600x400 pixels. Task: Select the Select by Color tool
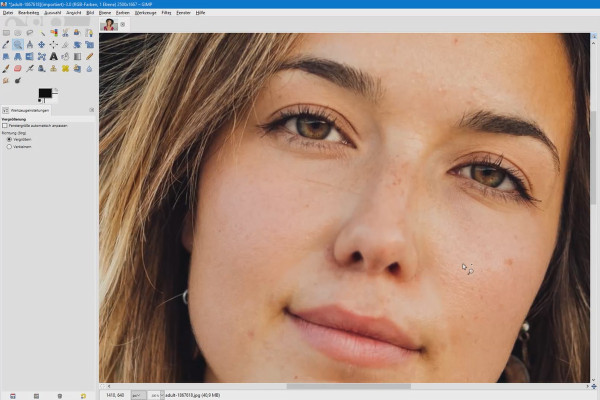point(54,33)
